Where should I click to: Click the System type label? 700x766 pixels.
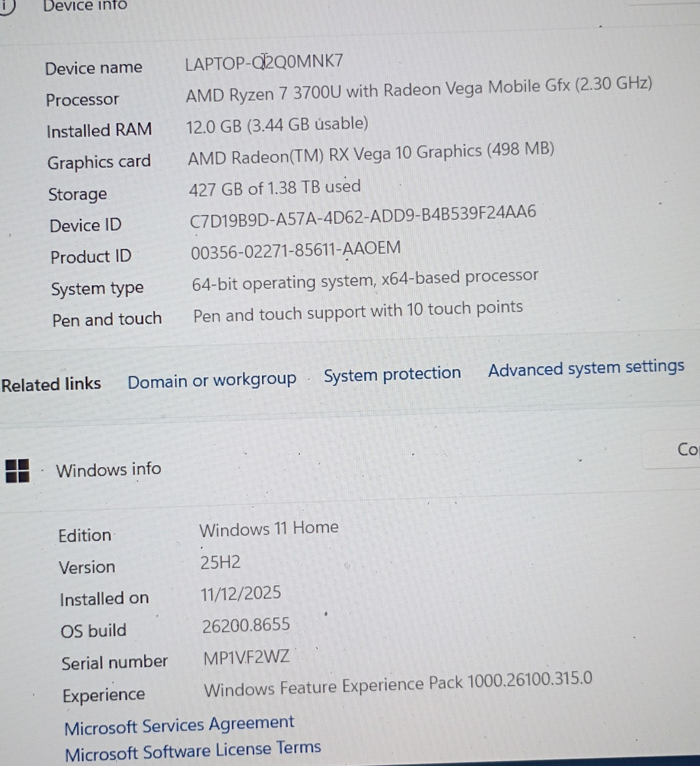(97, 288)
